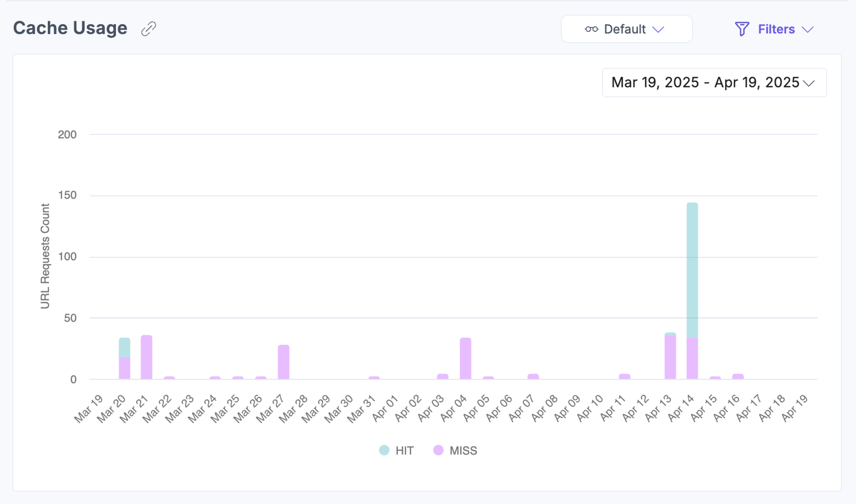Expand the Filters menu
Screen dimensions: 856x504
point(774,29)
